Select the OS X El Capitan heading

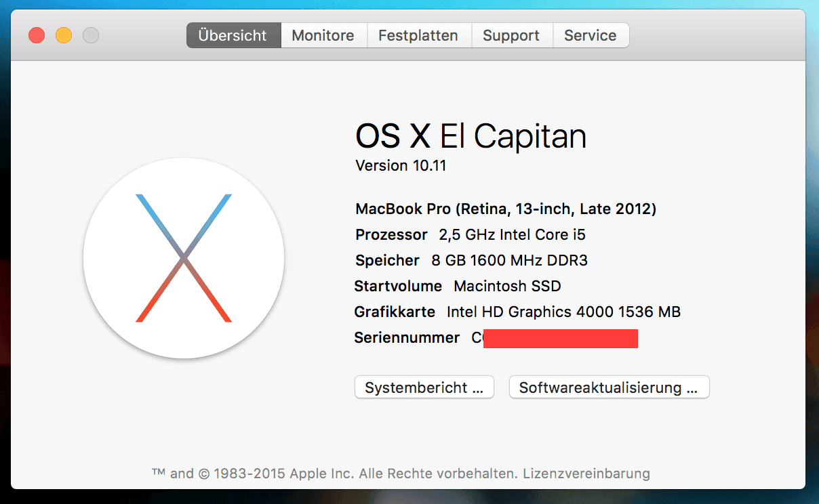pos(471,137)
